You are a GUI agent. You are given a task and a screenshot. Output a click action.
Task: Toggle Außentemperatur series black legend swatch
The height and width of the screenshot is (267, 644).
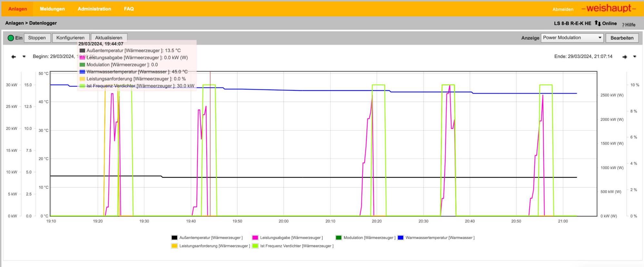(x=174, y=238)
